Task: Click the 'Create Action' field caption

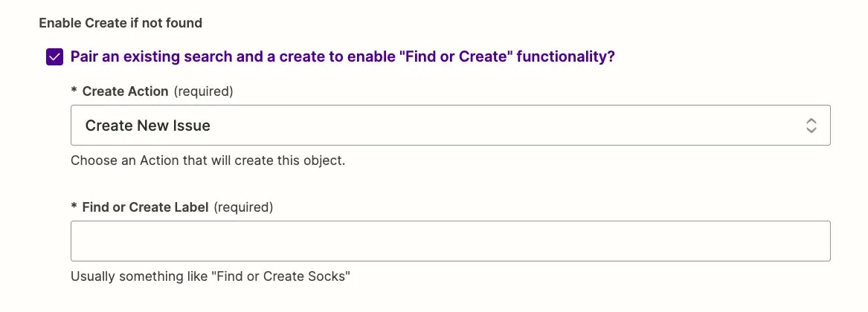Action: [125, 91]
